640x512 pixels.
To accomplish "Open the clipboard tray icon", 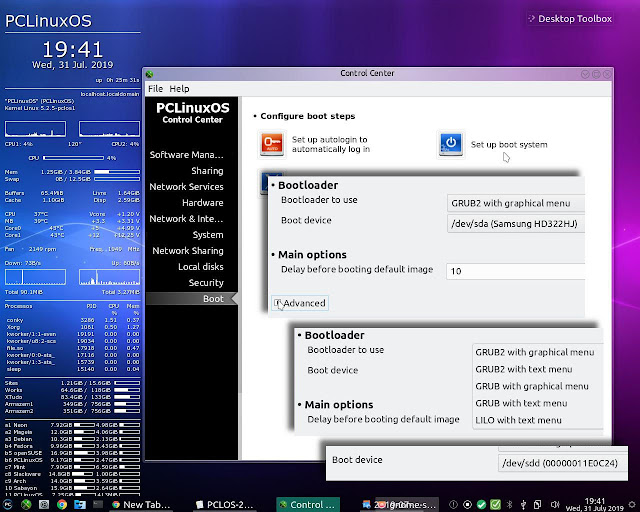I will click(538, 505).
